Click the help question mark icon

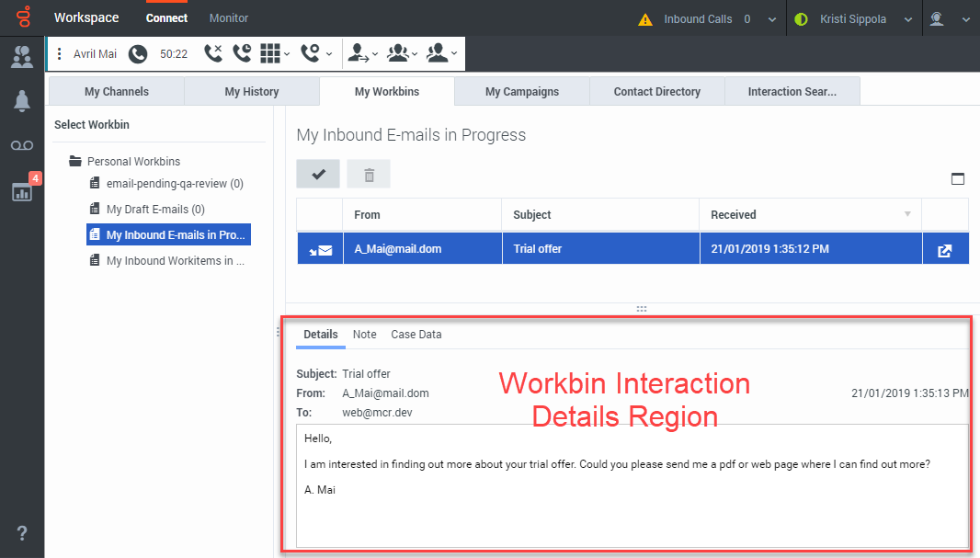(22, 533)
